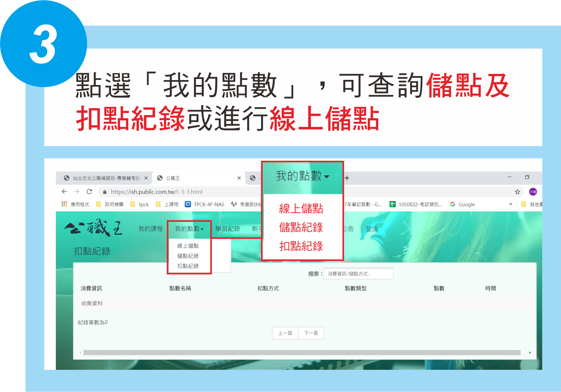Close the 台北志光公職補習班 tab
The height and width of the screenshot is (392, 561).
coord(146,178)
